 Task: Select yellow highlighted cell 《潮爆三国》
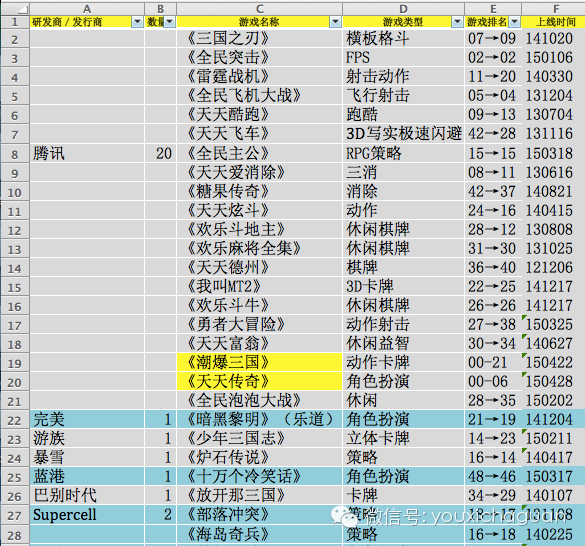tap(260, 363)
